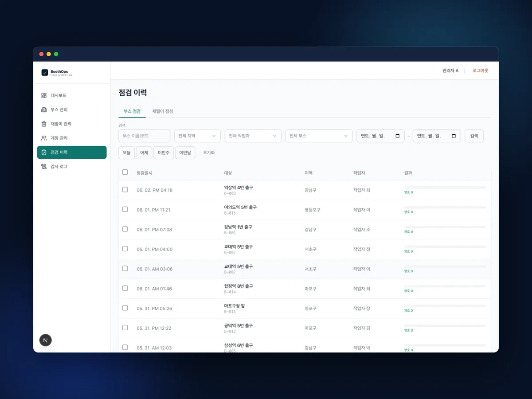Open 대시보드 in the sidebar
This screenshot has width=532, height=399.
click(x=72, y=95)
